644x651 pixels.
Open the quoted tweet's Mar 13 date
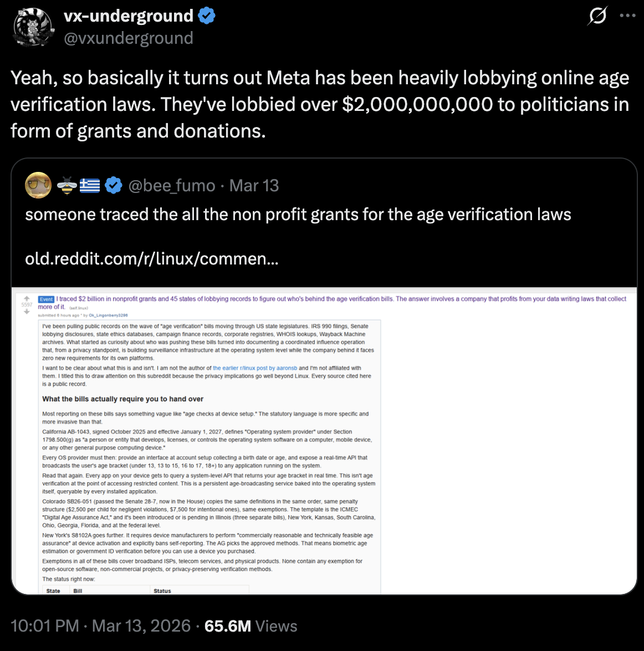pos(254,185)
